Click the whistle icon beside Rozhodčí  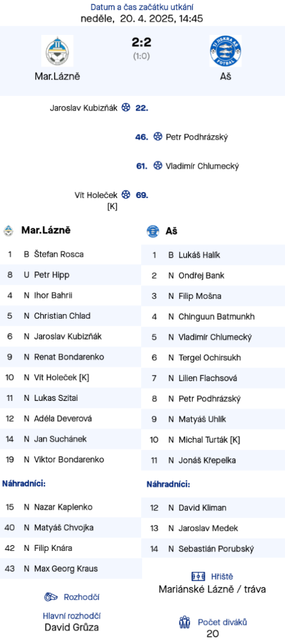[x=51, y=597]
